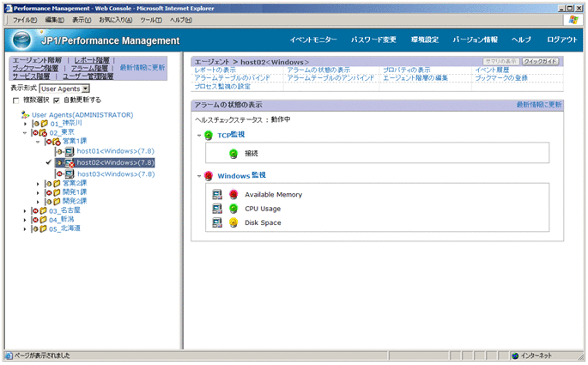Screen dimensions: 588x365
Task: Click the パスワード変更 header link
Action: click(x=373, y=40)
